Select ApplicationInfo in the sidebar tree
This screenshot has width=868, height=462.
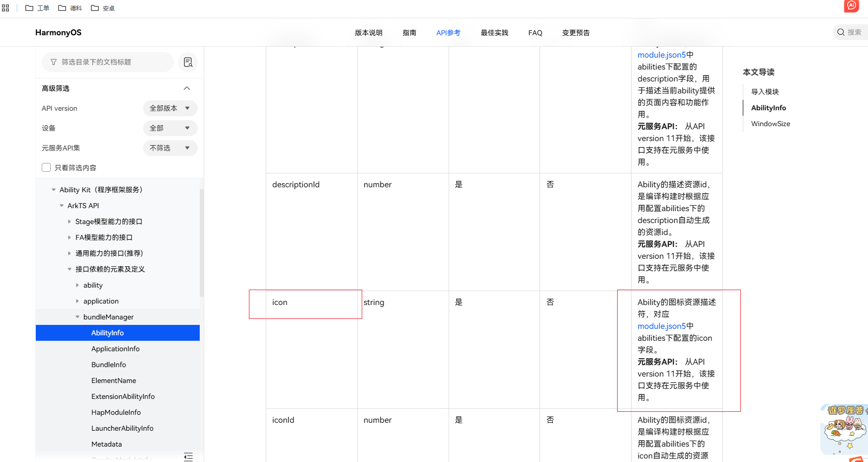(x=115, y=349)
